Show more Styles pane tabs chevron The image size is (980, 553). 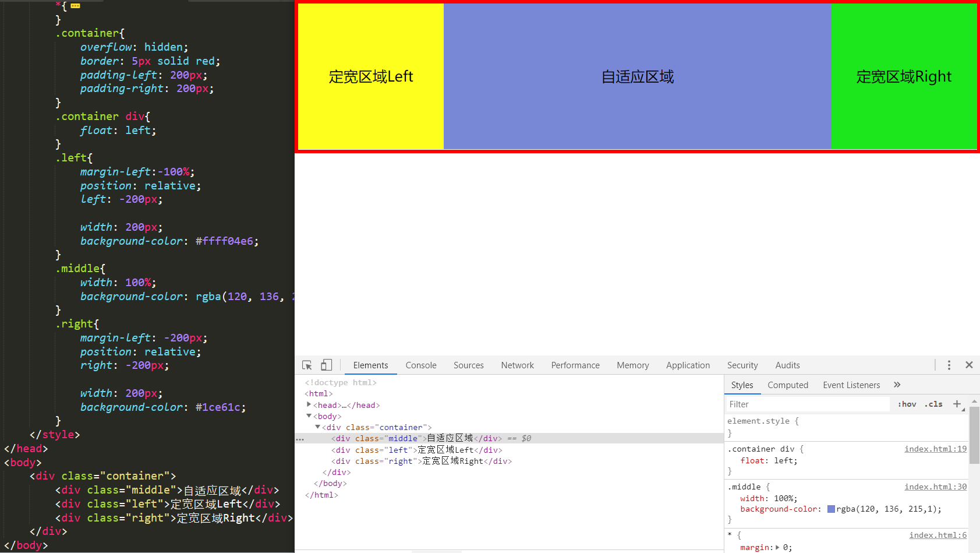(897, 385)
